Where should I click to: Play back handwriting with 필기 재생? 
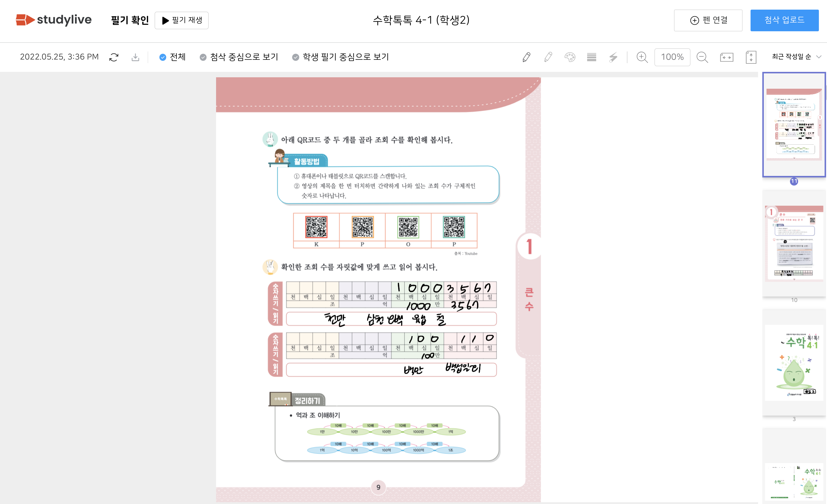pos(181,20)
